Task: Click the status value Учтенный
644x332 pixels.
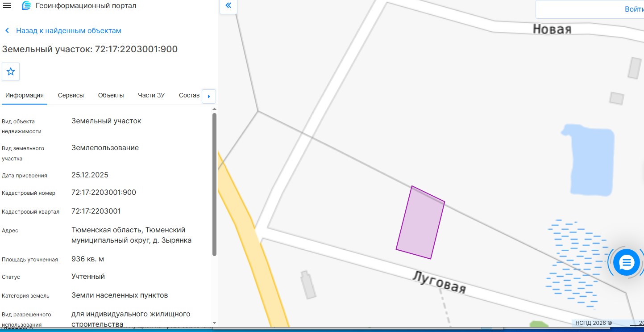Action: pos(88,277)
